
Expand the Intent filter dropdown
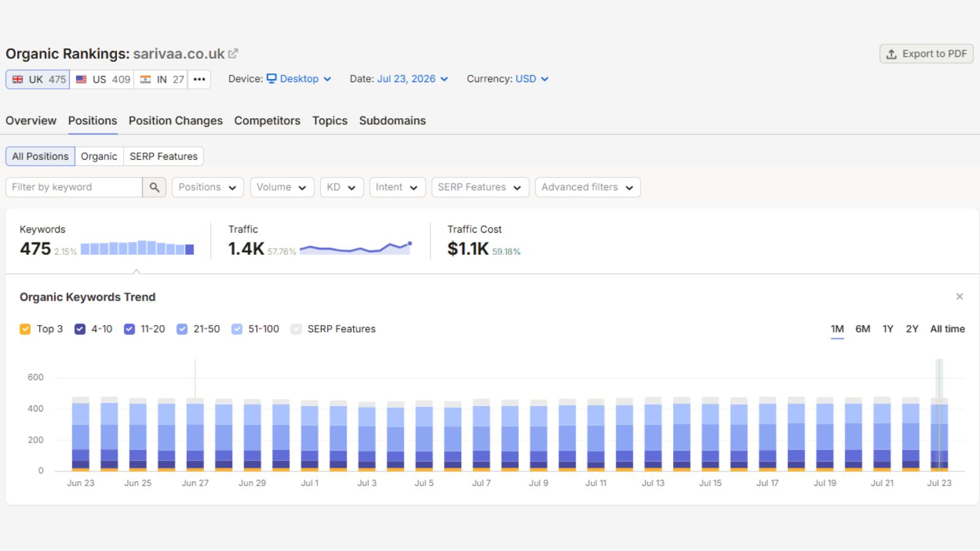(397, 187)
